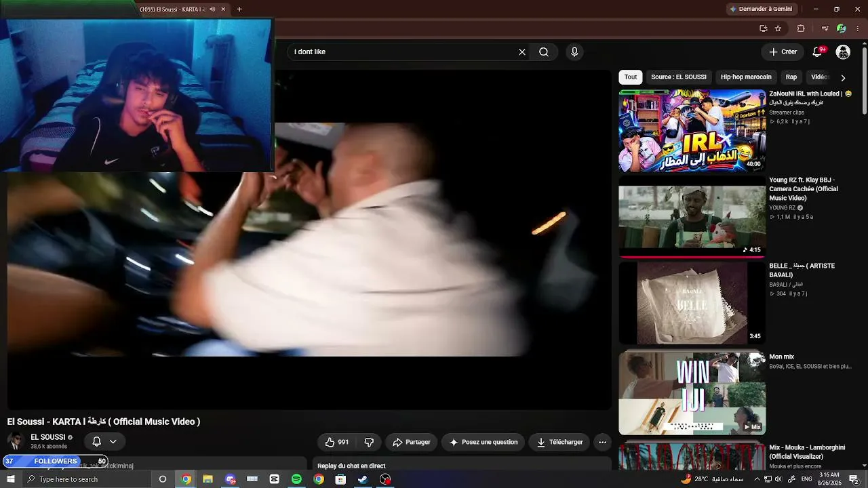Image resolution: width=868 pixels, height=488 pixels.
Task: Open YouTube notifications bell
Action: (x=818, y=52)
